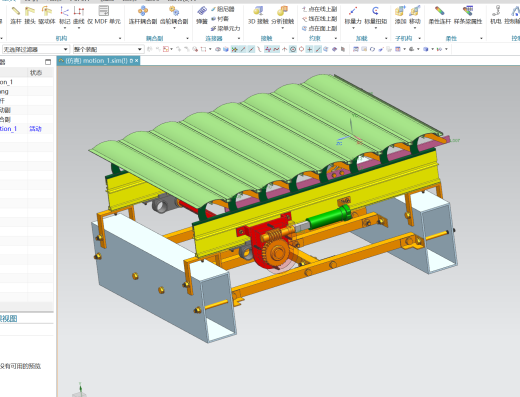This screenshot has width=520, height=397.
Task: Maximize the navigator panel with the window icon
Action: click(48, 62)
